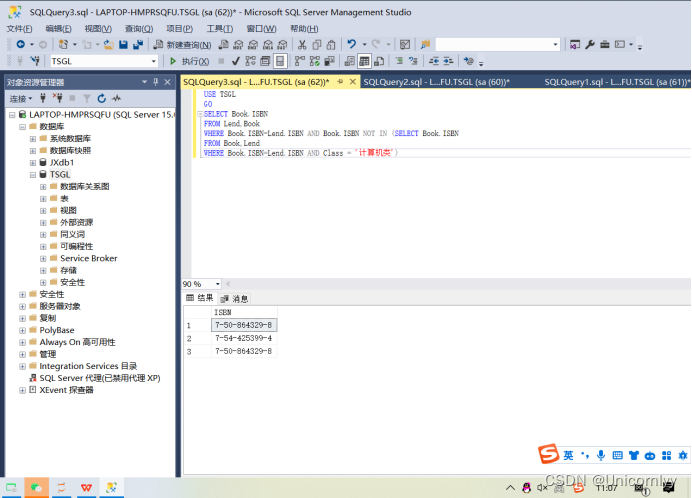Click the Results to Grid icon
This screenshot has height=498, width=692.
coord(364,61)
